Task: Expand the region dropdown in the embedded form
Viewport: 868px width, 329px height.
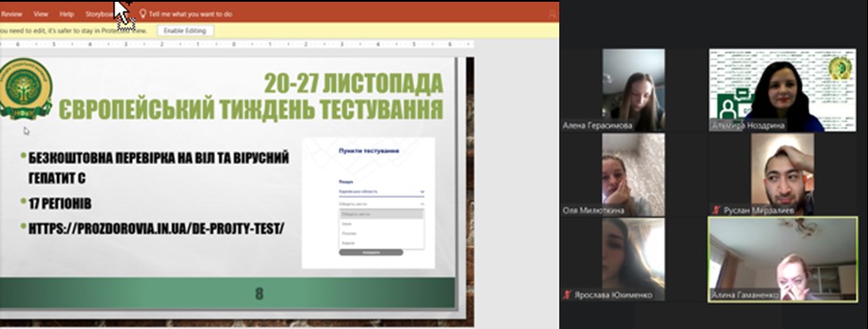Action: point(382,192)
